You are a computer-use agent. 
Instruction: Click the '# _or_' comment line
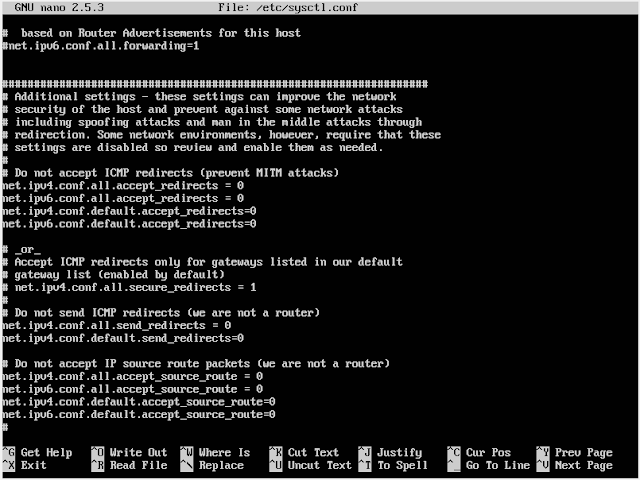click(x=21, y=249)
